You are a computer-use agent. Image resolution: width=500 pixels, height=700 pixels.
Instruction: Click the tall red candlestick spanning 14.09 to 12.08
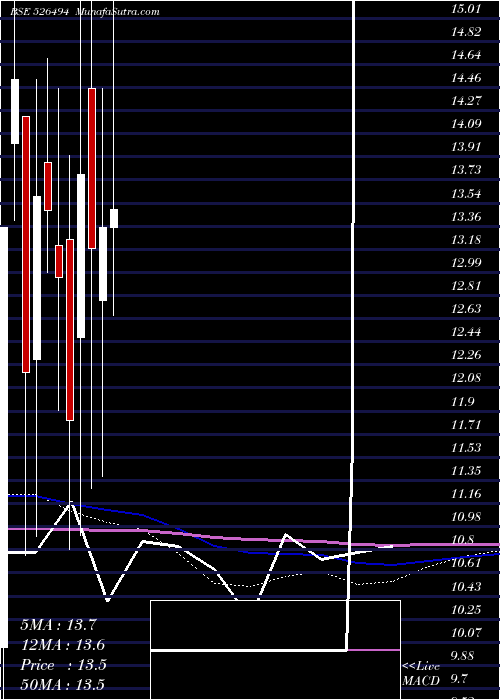(x=26, y=244)
